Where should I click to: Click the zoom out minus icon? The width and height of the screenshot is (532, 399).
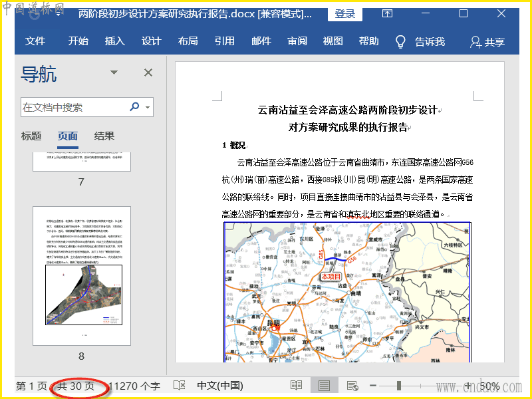[x=373, y=386]
